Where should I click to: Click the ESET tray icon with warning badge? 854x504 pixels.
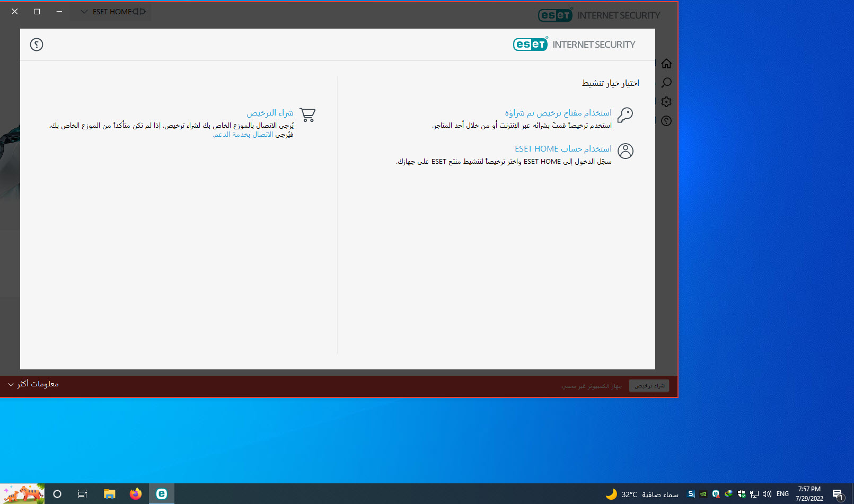(x=716, y=494)
